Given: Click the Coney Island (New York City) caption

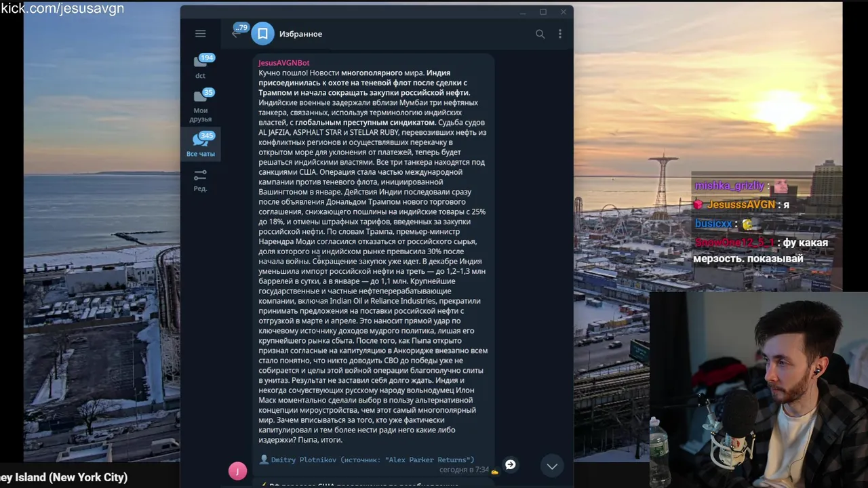Looking at the screenshot, I should (x=64, y=477).
